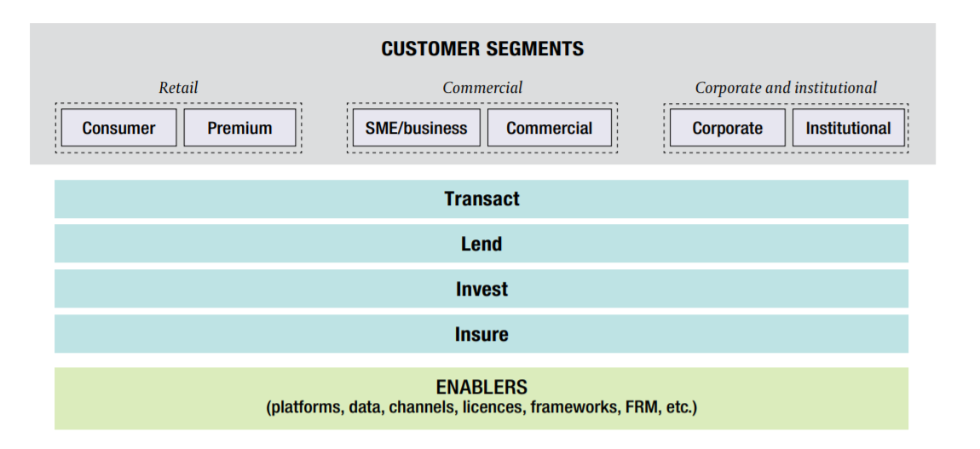
Task: Select the Transact bar
Action: 481,199
